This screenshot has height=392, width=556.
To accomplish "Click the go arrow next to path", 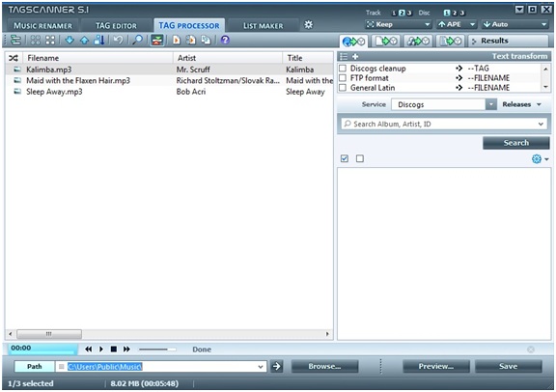I will [277, 366].
